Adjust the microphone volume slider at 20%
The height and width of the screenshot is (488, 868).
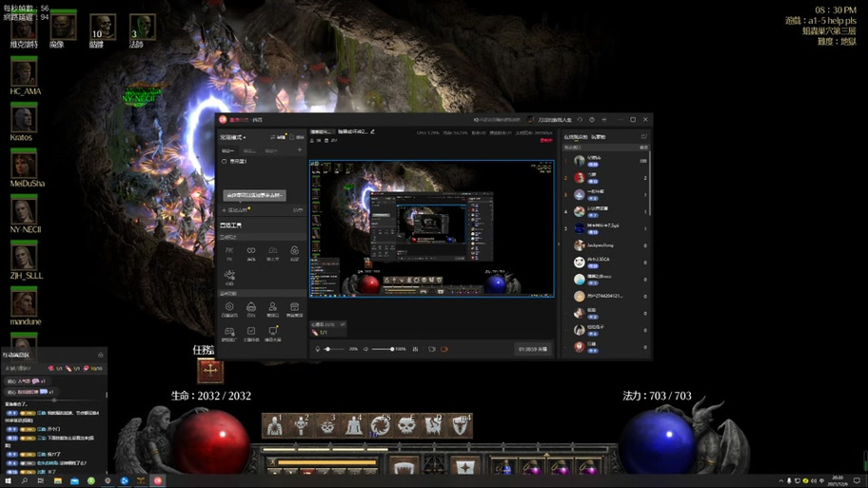[335, 349]
